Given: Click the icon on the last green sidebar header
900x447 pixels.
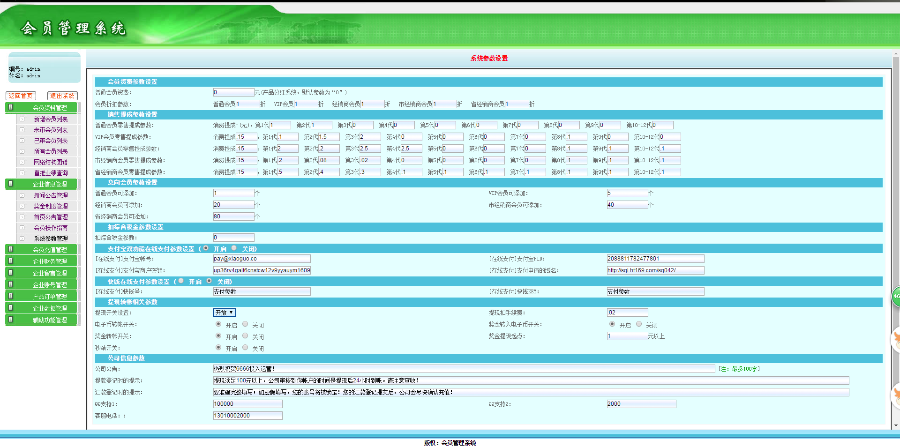Looking at the screenshot, I should 11,321.
